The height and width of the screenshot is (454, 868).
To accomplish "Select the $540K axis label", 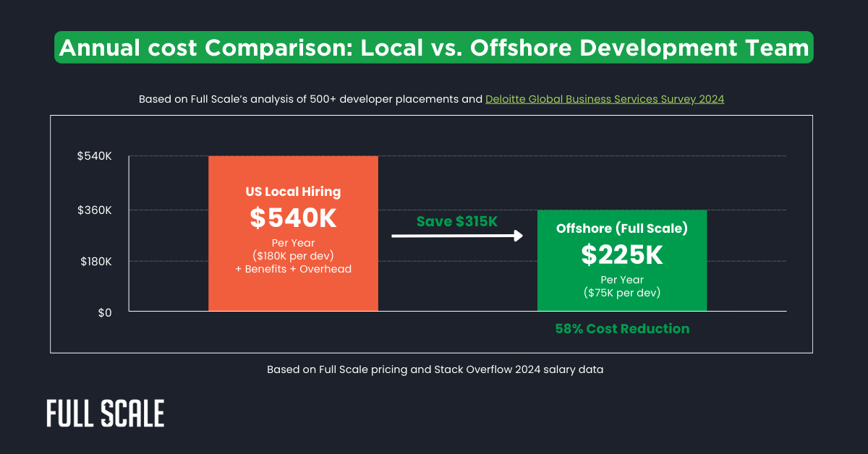I will coord(94,155).
